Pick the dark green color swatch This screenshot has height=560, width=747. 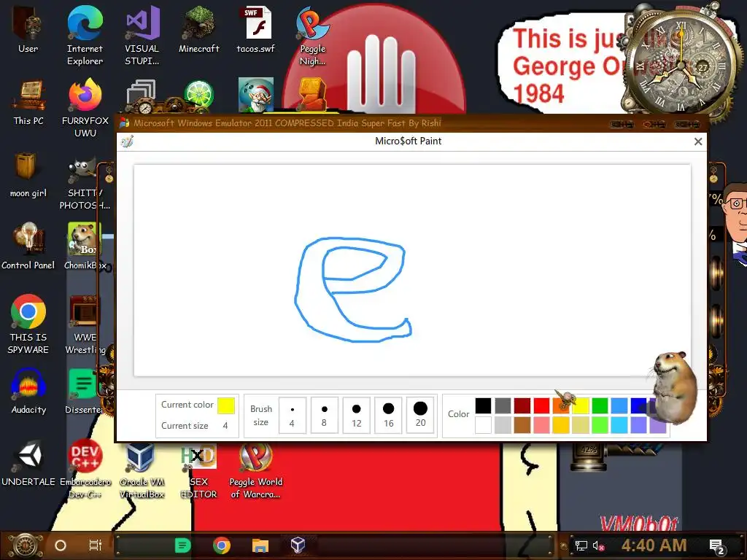click(x=600, y=405)
